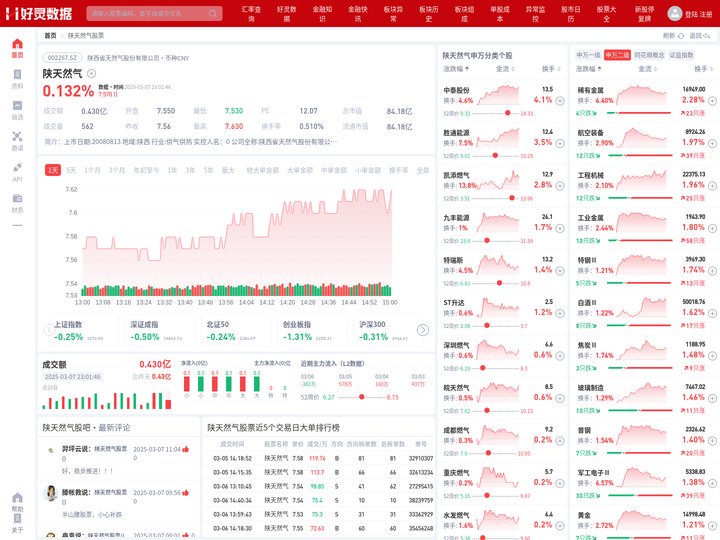
Task: Open the API icon in left sidebar
Action: pyautogui.click(x=17, y=168)
